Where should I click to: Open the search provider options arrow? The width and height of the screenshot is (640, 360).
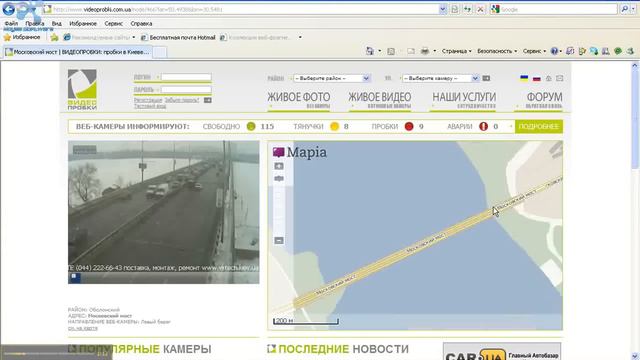tap(633, 9)
